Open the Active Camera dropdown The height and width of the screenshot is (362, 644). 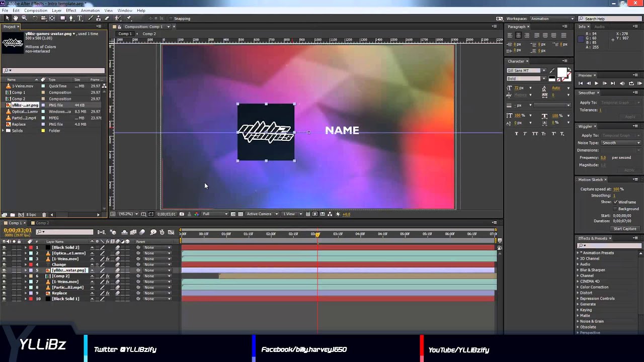pos(262,214)
